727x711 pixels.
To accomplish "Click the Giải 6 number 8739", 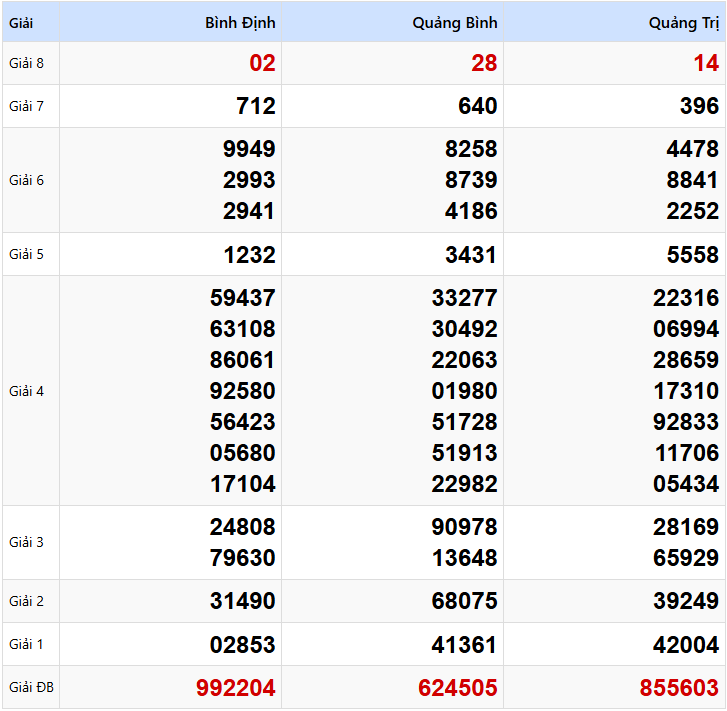I will (471, 180).
